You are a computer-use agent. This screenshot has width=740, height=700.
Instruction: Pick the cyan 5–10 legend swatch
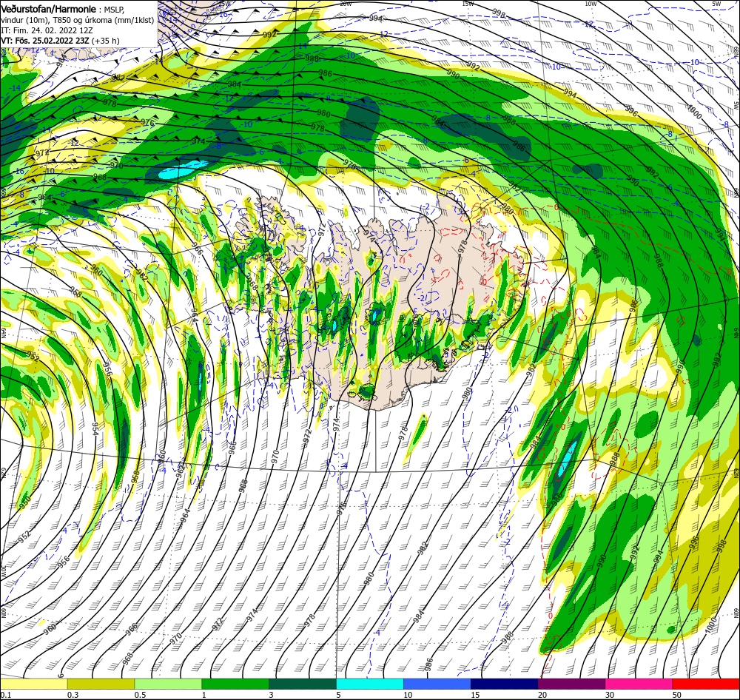tap(370, 684)
